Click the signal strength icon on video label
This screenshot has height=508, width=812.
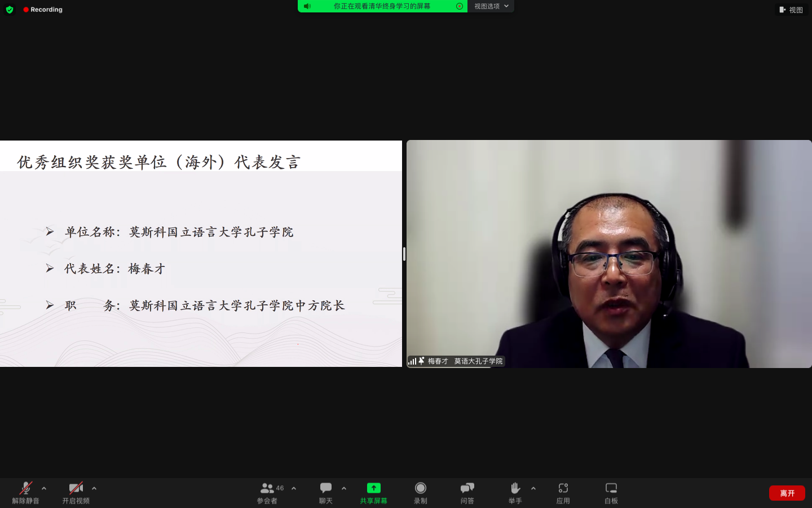coord(412,361)
